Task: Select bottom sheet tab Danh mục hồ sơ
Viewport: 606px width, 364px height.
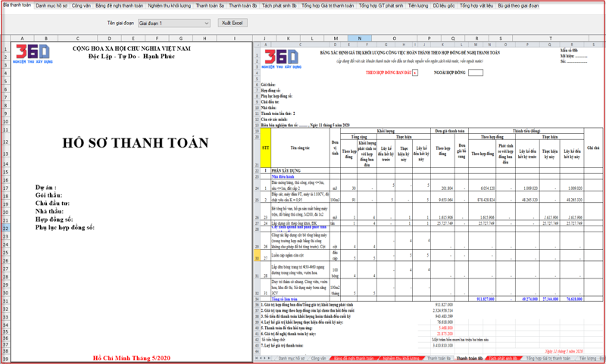Action: [292, 359]
